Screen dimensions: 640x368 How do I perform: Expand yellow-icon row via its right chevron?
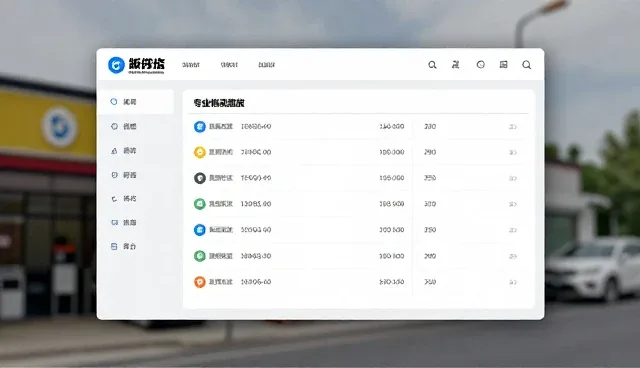[x=513, y=153]
